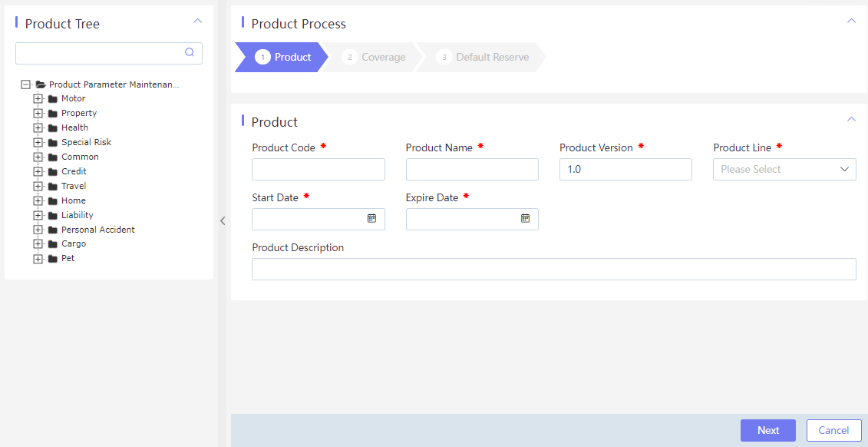This screenshot has height=447, width=868.
Task: Select the Travel label in the tree
Action: pyautogui.click(x=74, y=186)
